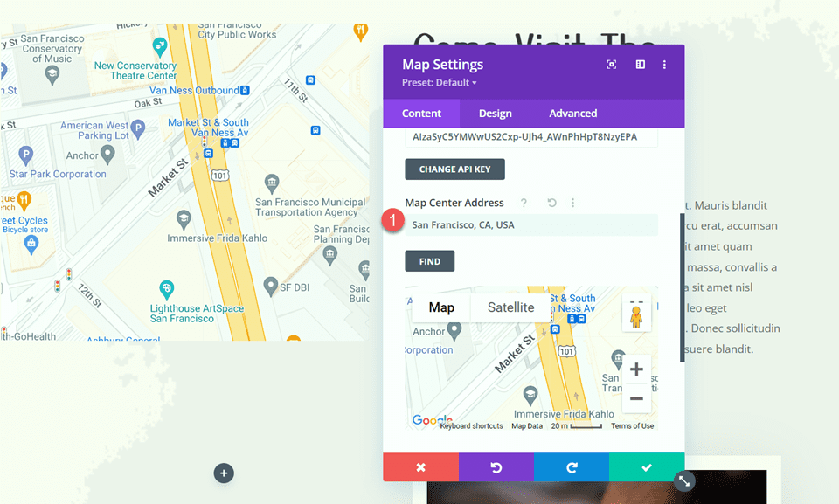Click the diagonal resize handle icon

(684, 481)
